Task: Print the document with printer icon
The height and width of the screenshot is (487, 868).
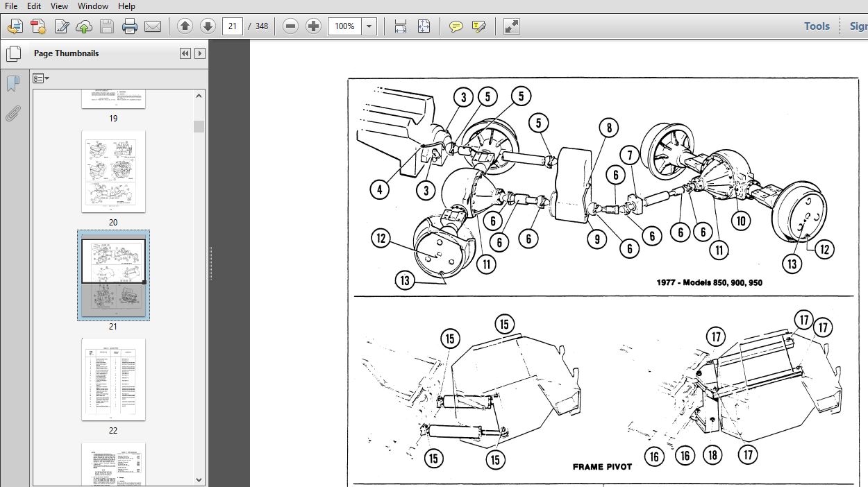Action: click(130, 26)
